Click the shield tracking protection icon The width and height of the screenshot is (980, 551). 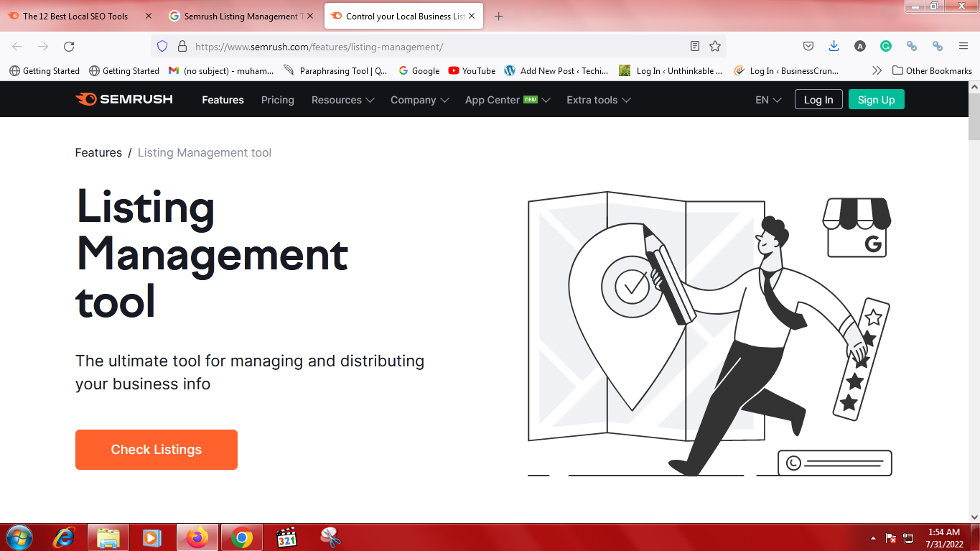[162, 46]
